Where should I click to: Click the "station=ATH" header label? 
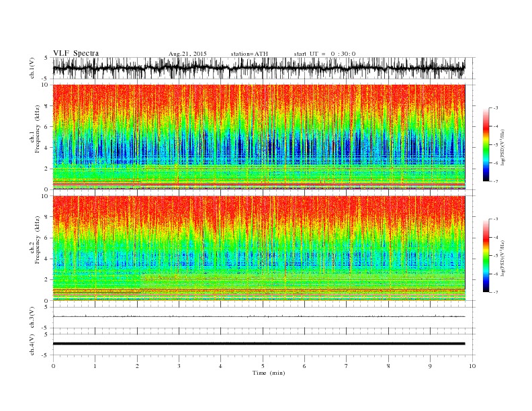click(x=249, y=54)
